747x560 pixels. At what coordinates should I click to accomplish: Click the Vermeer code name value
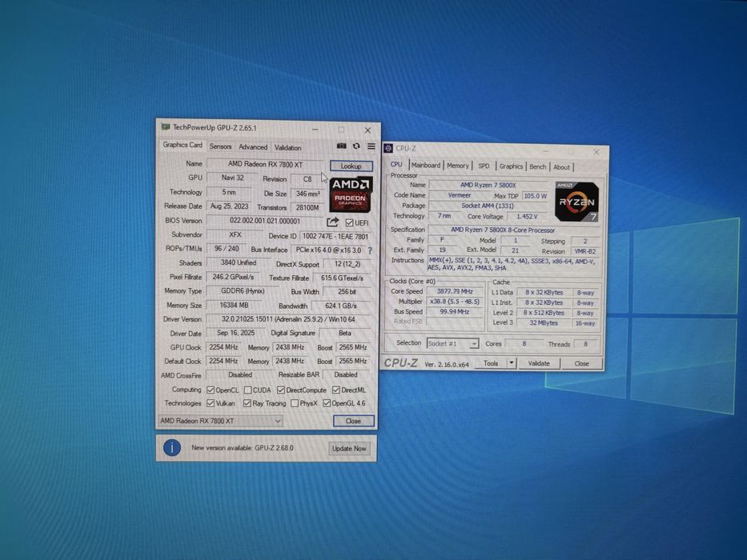pyautogui.click(x=460, y=195)
